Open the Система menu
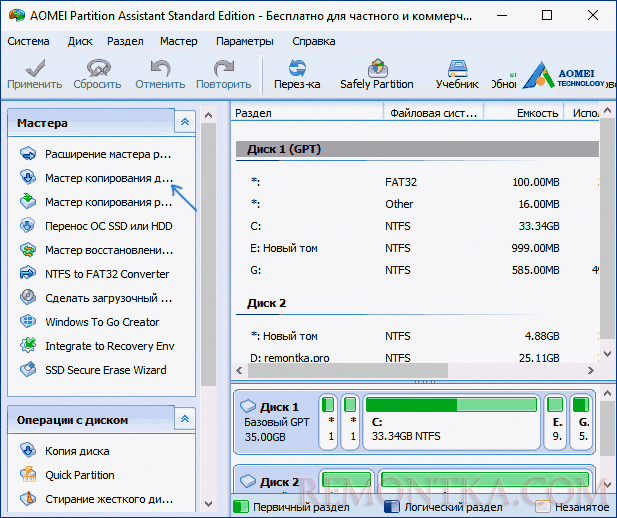Viewport: 617px width, 518px height. (x=28, y=41)
